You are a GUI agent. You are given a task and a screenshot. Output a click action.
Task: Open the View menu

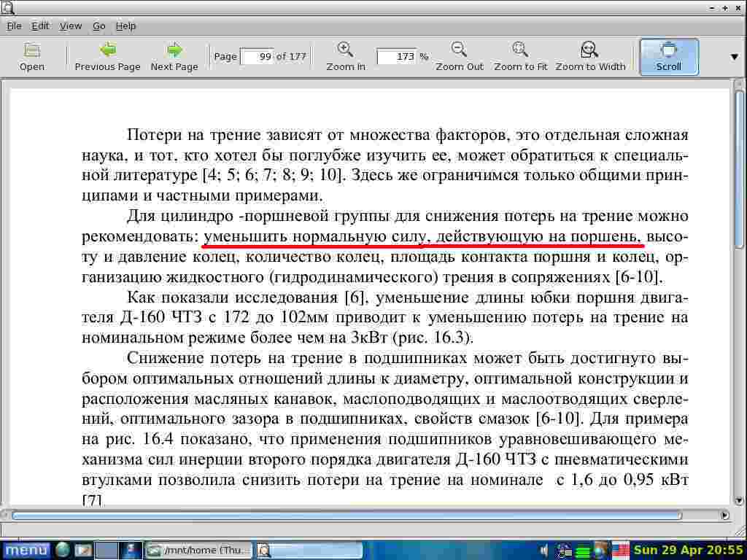coord(71,26)
